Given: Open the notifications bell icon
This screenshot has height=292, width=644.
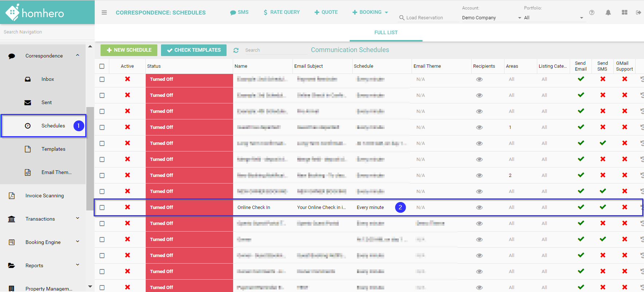Looking at the screenshot, I should click(x=608, y=12).
